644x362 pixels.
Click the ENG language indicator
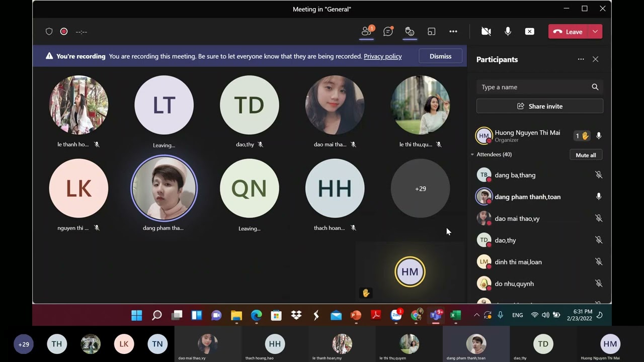517,315
